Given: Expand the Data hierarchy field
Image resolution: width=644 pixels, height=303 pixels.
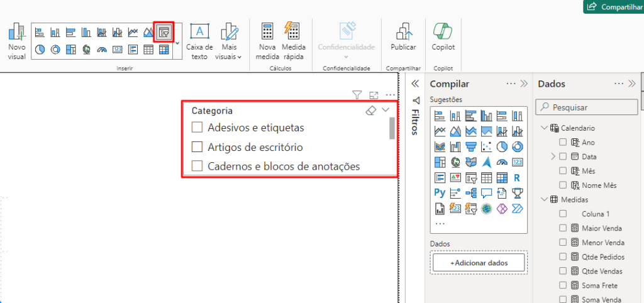Looking at the screenshot, I should coord(553,157).
